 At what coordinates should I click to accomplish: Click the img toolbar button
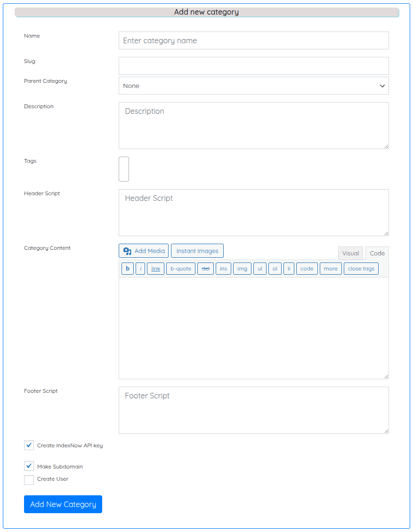[242, 269]
